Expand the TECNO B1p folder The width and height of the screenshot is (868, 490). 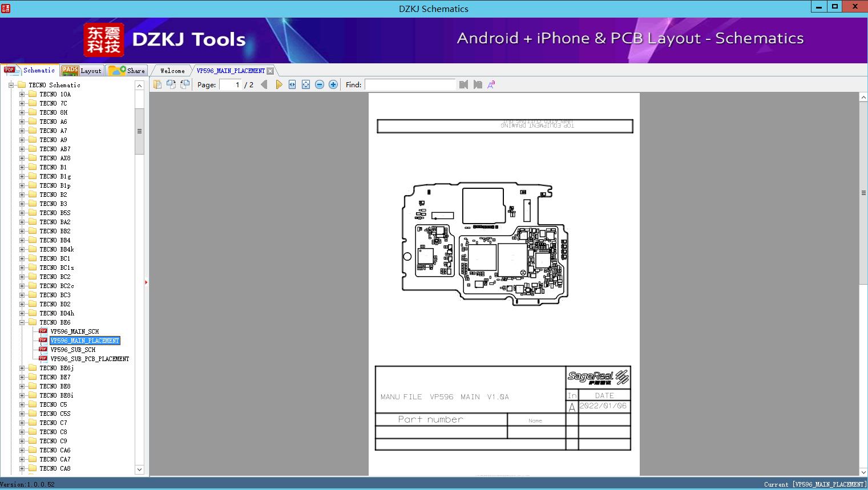point(22,185)
